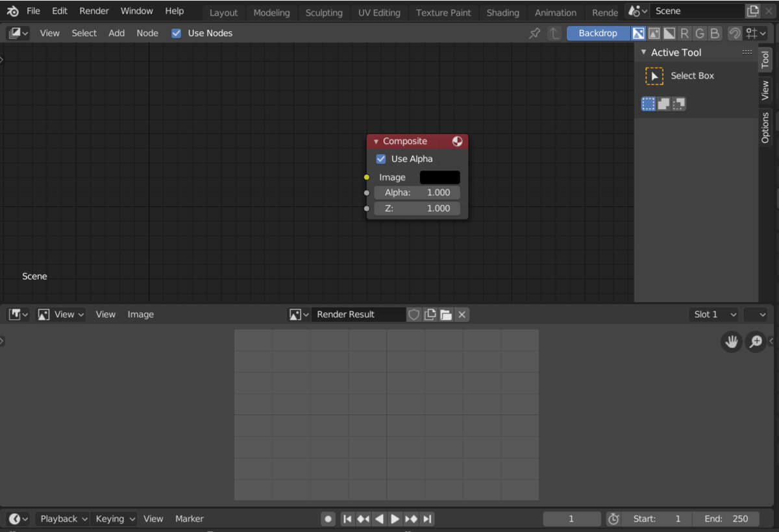The width and height of the screenshot is (779, 532).
Task: Click the new image icon
Action: coord(430,315)
